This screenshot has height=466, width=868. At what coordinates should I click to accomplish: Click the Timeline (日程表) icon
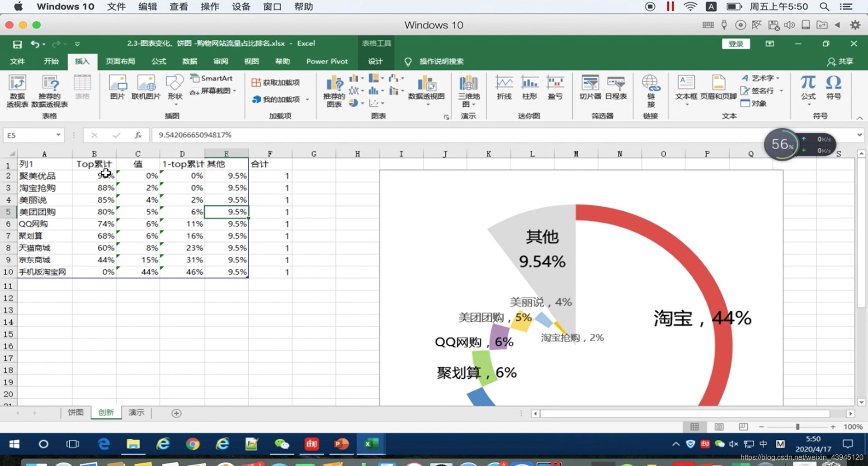(x=616, y=87)
